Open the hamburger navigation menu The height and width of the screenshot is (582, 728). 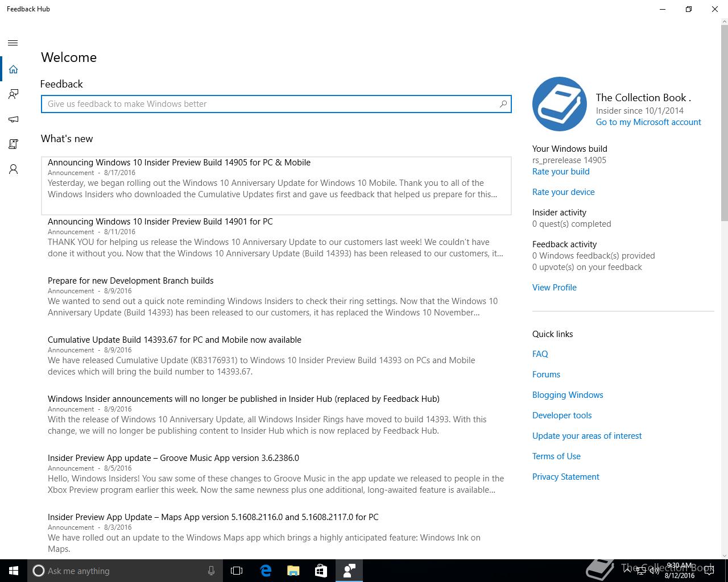13,43
